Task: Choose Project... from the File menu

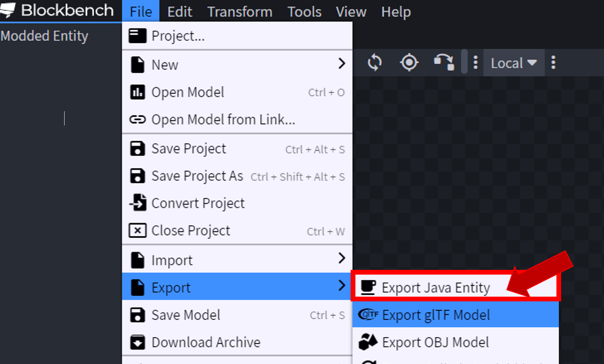Action: click(237, 36)
